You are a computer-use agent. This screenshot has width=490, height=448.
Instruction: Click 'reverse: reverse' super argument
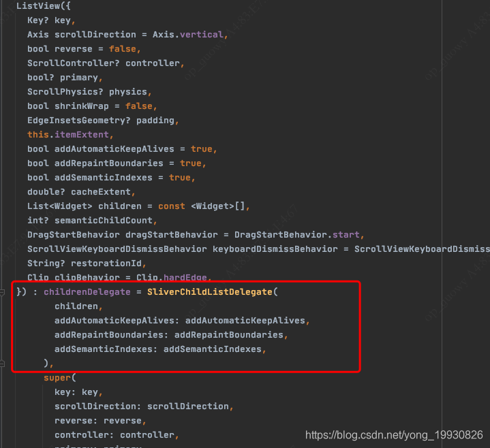[98, 421]
